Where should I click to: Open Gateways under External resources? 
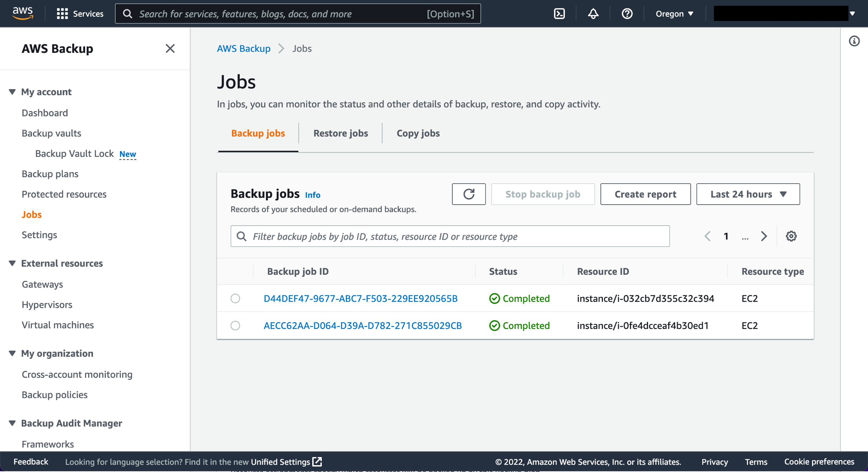click(x=42, y=284)
